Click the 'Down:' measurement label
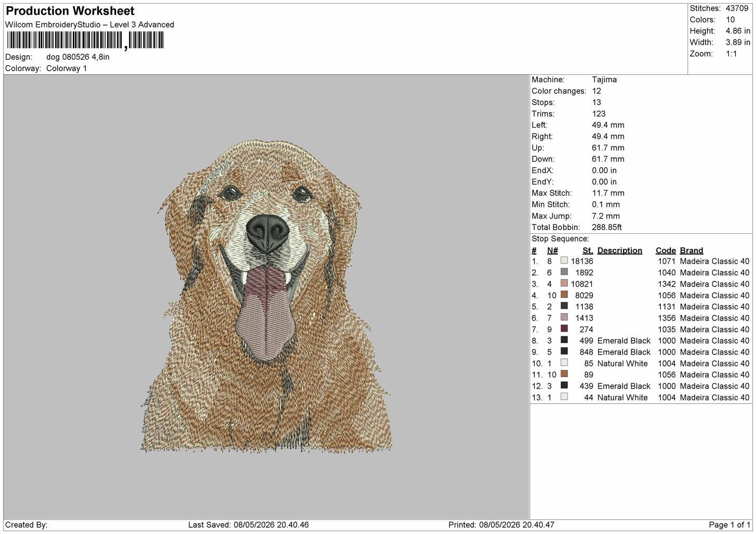756x534 pixels. [x=543, y=159]
